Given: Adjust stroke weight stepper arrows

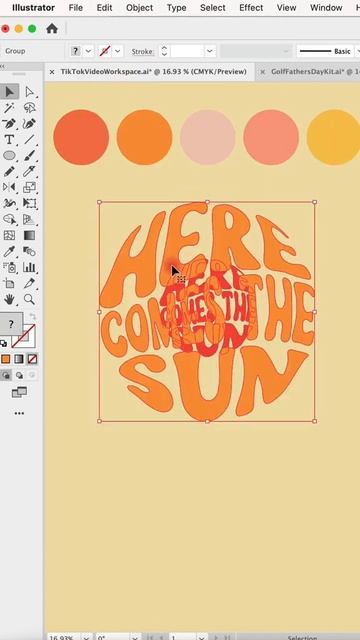Looking at the screenshot, I should click(x=164, y=51).
